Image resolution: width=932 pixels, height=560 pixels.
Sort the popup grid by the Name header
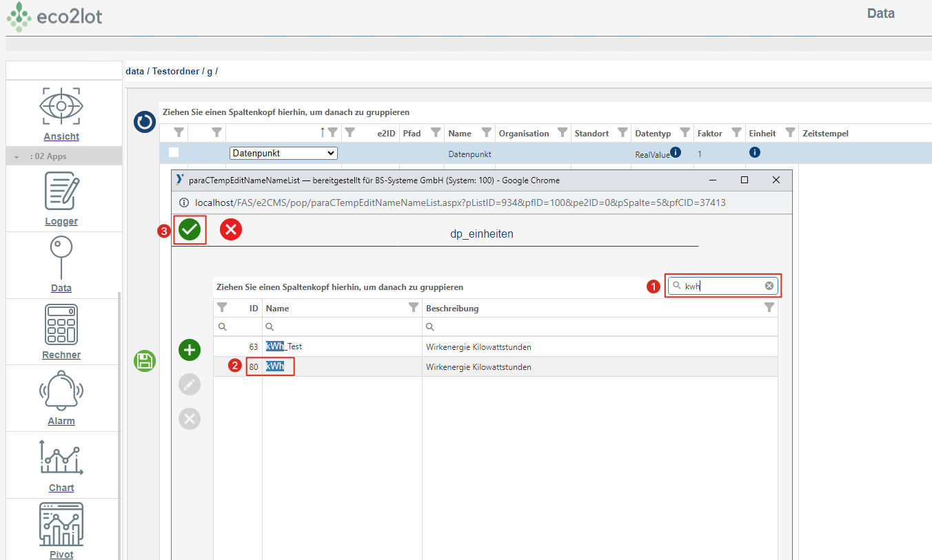[x=277, y=308]
